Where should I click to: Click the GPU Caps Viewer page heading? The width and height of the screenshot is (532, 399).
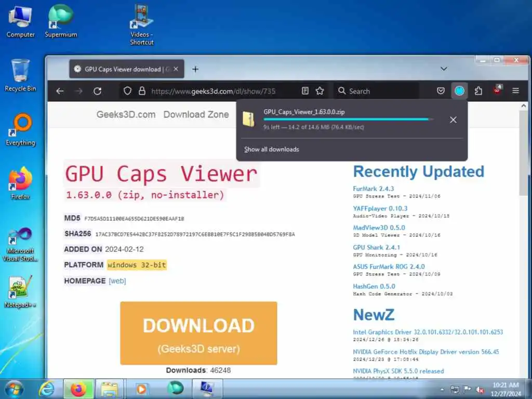[161, 174]
